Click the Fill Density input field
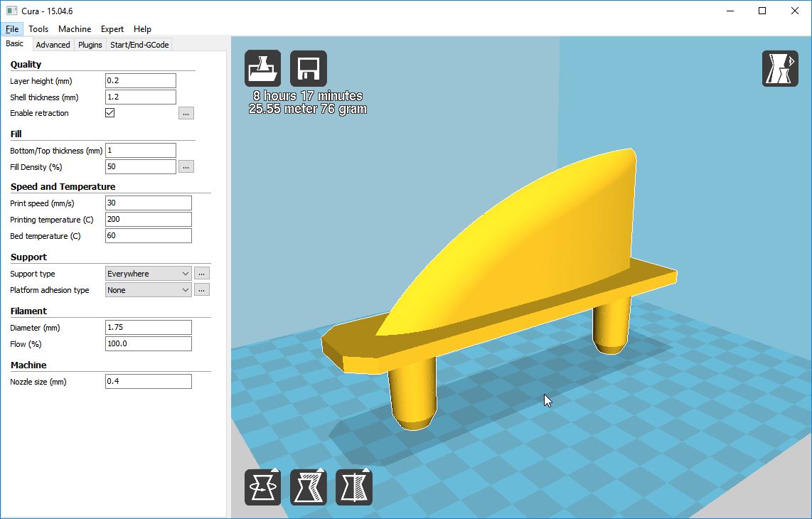Image resolution: width=812 pixels, height=519 pixels. point(140,167)
